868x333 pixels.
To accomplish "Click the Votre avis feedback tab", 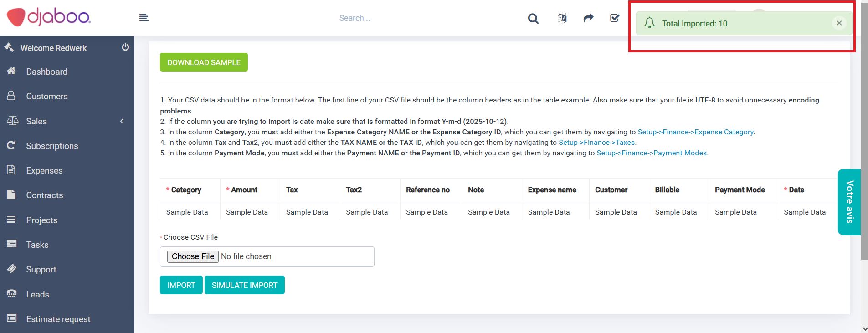I will point(849,202).
